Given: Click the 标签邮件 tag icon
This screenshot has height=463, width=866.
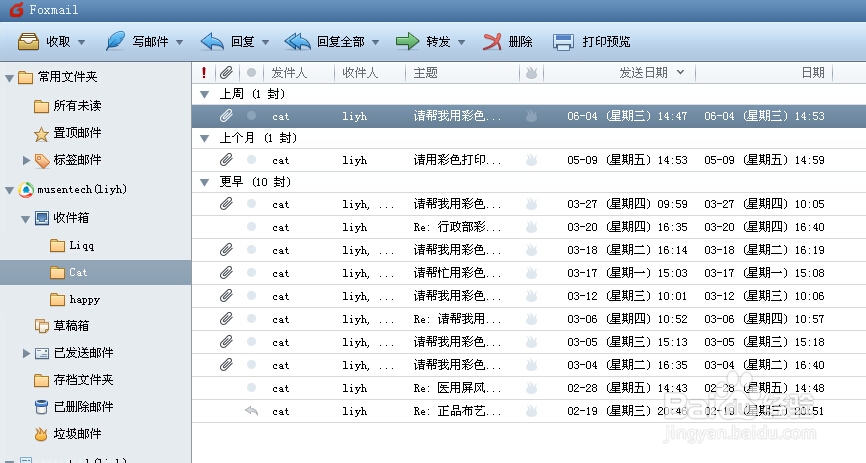Looking at the screenshot, I should (42, 161).
